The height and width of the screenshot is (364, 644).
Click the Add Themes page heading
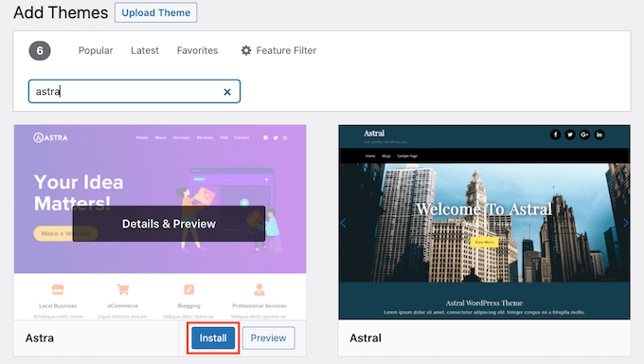(x=61, y=12)
